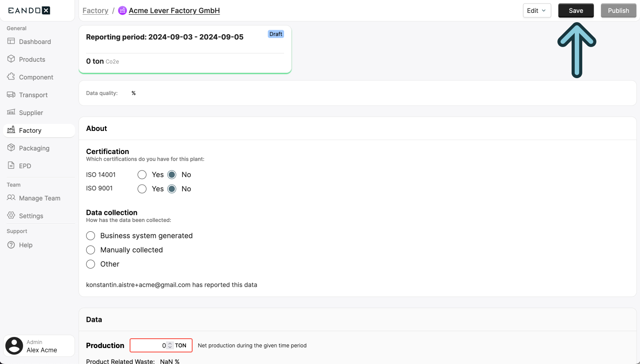Go to Help in Support section

point(25,245)
